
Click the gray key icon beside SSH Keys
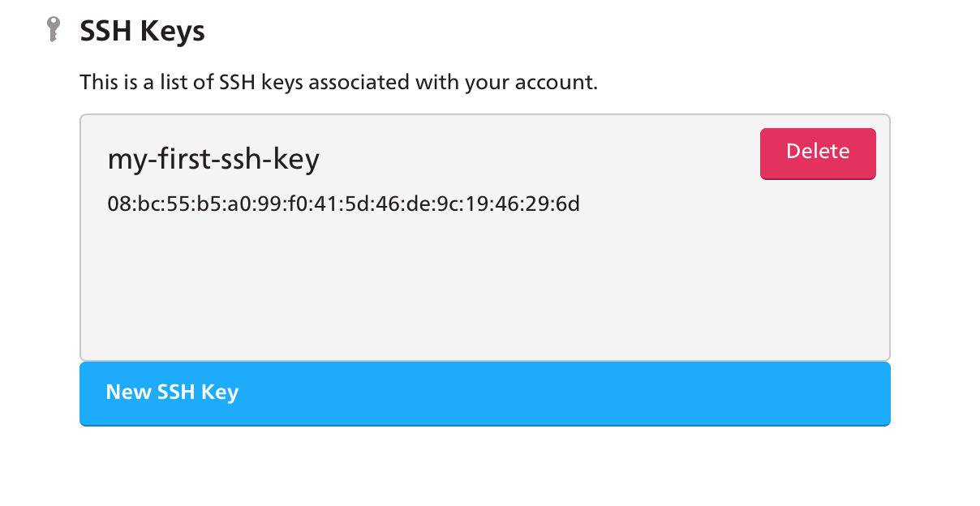[54, 31]
